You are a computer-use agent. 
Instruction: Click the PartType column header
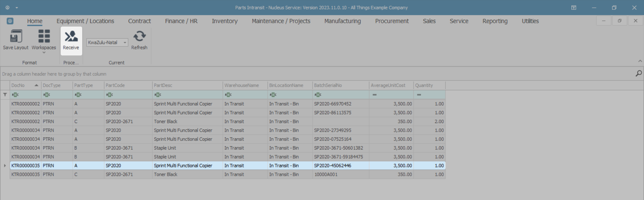(x=89, y=85)
